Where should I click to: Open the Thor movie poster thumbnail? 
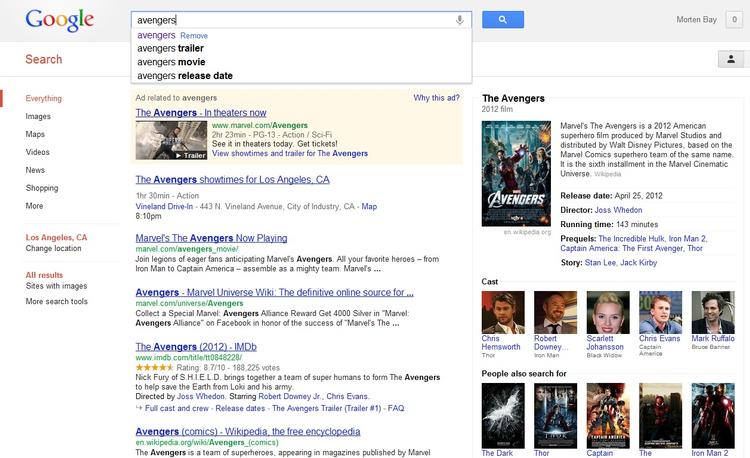[555, 415]
